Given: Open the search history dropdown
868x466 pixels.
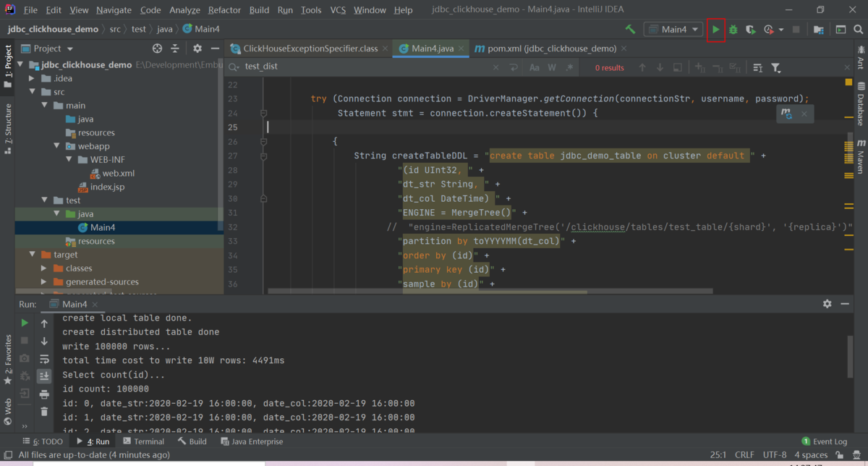Looking at the screenshot, I should pos(234,67).
